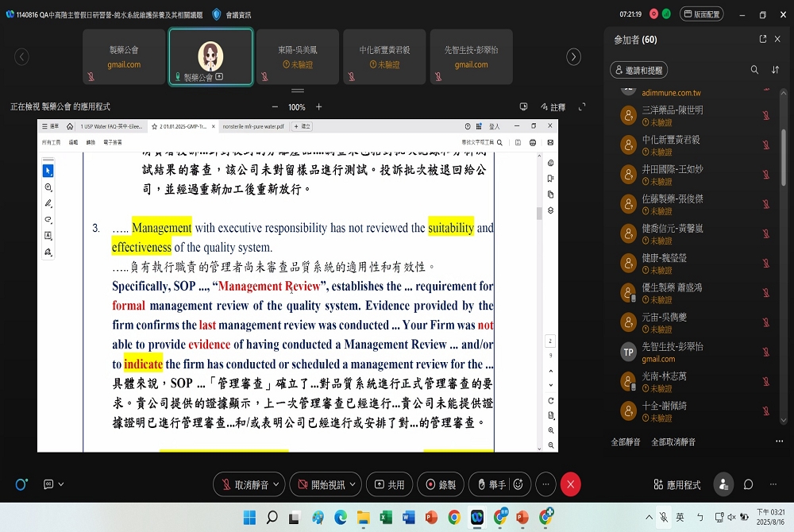Pop out the participants panel
794x532 pixels.
[x=763, y=40]
